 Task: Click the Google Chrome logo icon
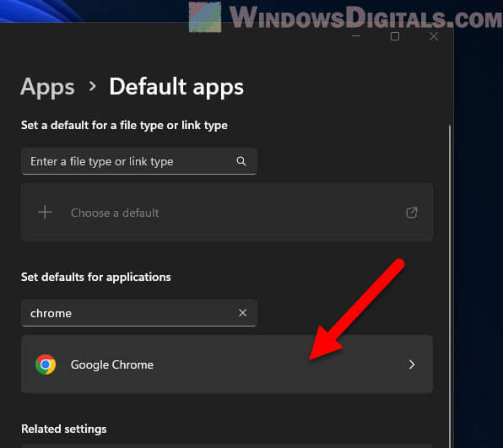pyautogui.click(x=46, y=364)
